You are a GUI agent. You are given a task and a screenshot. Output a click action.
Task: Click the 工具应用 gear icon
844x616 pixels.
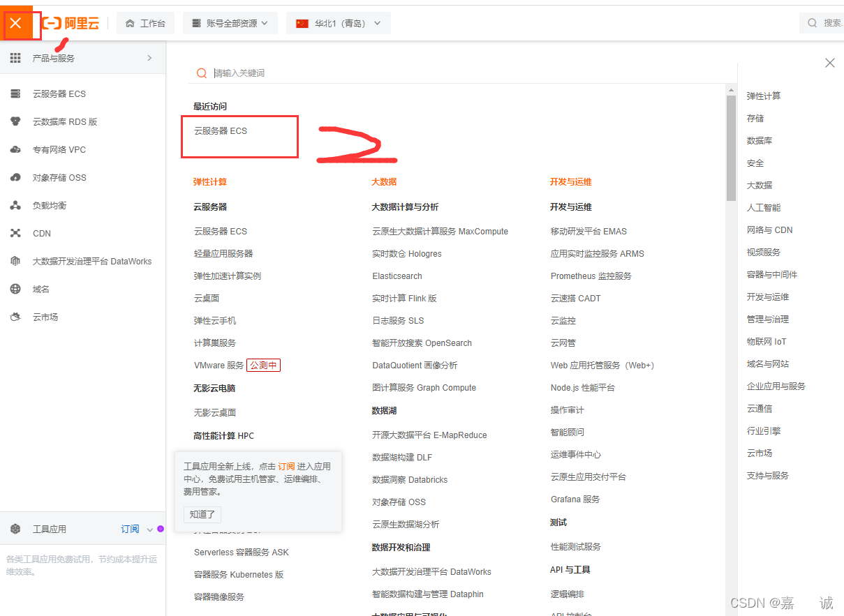16,528
